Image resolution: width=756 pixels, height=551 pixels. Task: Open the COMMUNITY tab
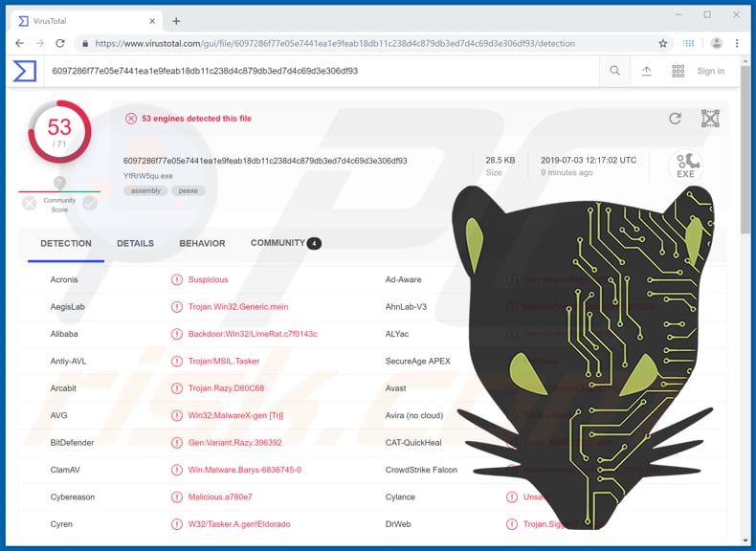pyautogui.click(x=286, y=243)
